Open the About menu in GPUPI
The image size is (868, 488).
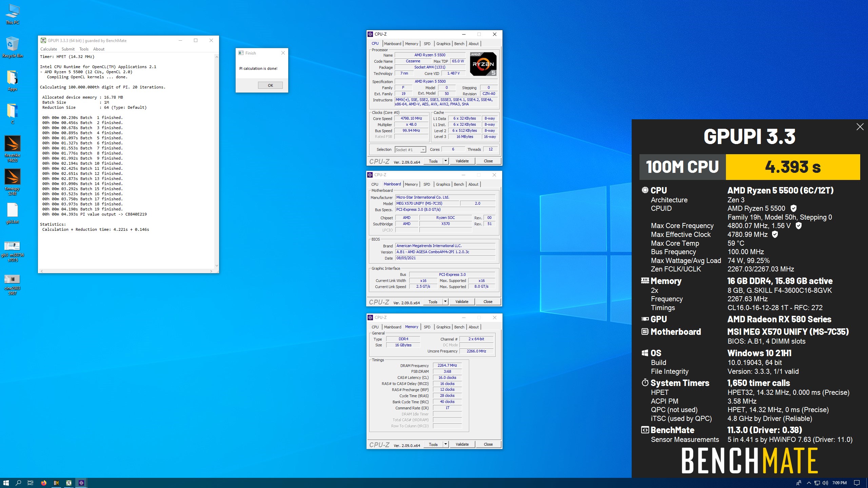click(x=99, y=49)
